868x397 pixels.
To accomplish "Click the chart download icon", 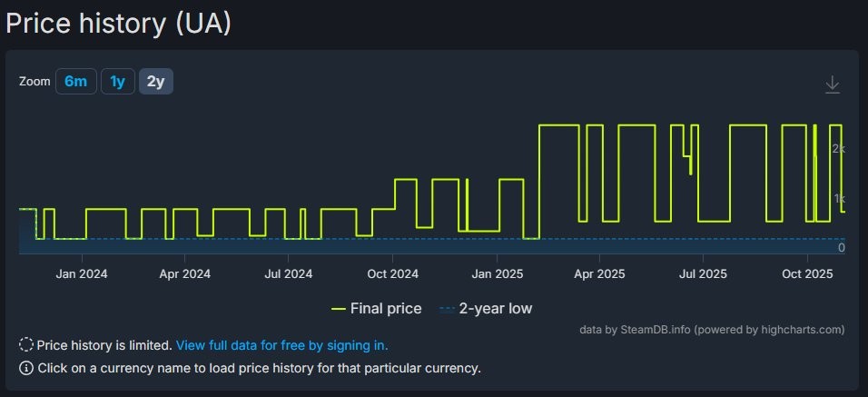I will coord(832,84).
